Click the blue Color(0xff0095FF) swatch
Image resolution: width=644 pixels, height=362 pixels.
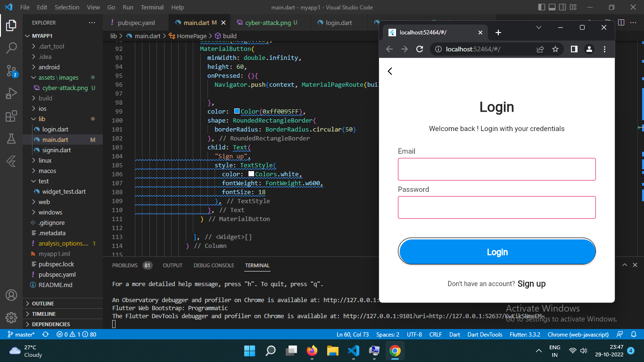pyautogui.click(x=238, y=111)
